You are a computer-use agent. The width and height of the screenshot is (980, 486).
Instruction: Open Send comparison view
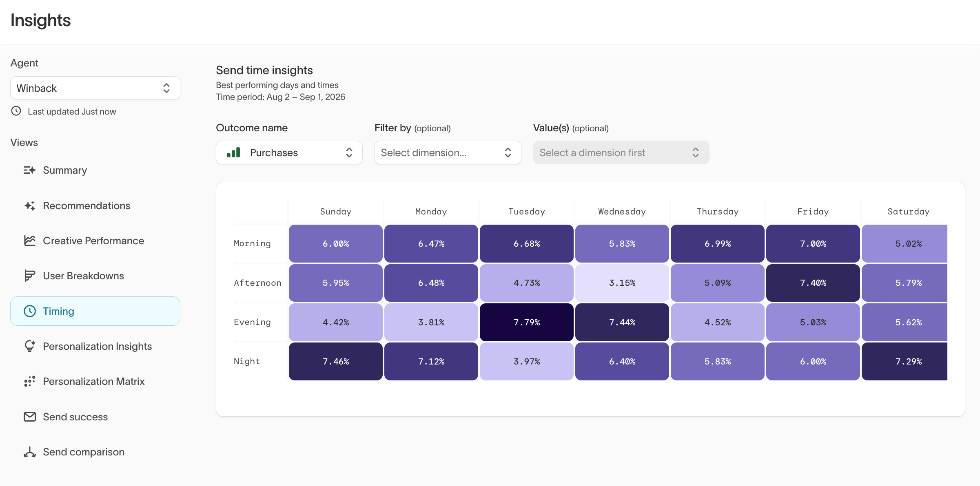tap(95, 452)
